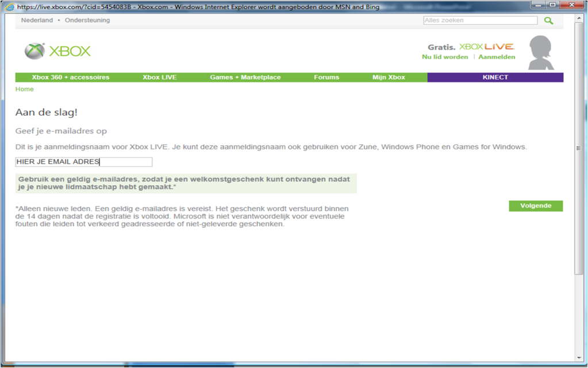Follow the Home breadcrumb link
588x368 pixels.
point(24,89)
